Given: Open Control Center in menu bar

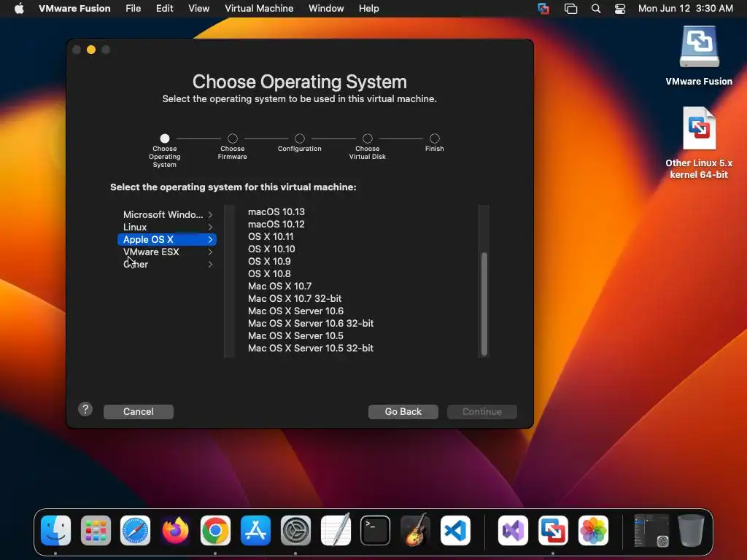Looking at the screenshot, I should pyautogui.click(x=620, y=9).
